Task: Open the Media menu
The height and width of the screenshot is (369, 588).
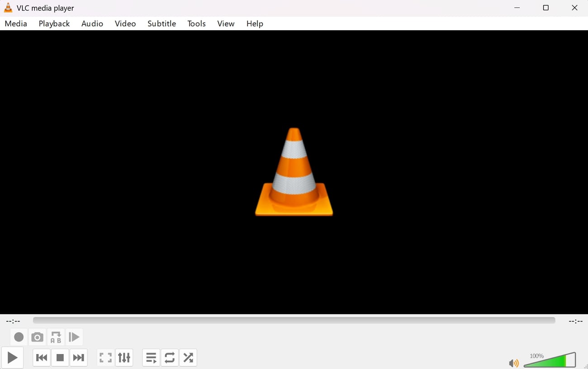Action: point(16,24)
